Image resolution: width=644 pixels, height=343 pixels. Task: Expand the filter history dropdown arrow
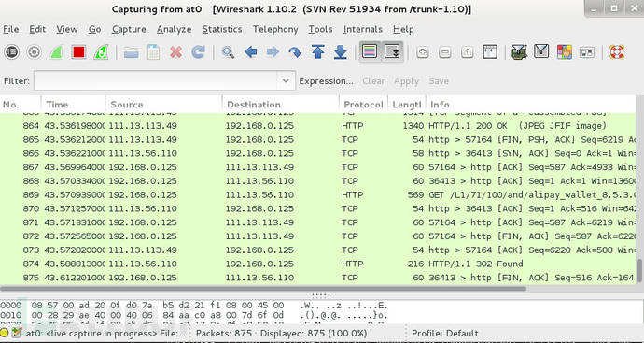tap(287, 80)
